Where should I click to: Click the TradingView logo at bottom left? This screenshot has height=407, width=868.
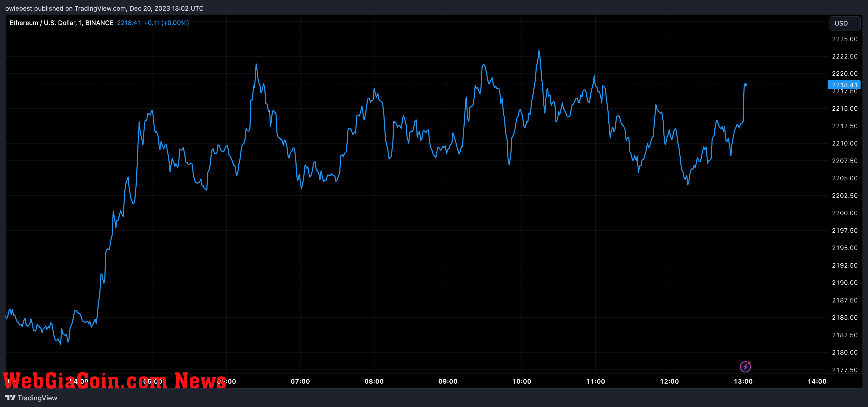[x=10, y=398]
